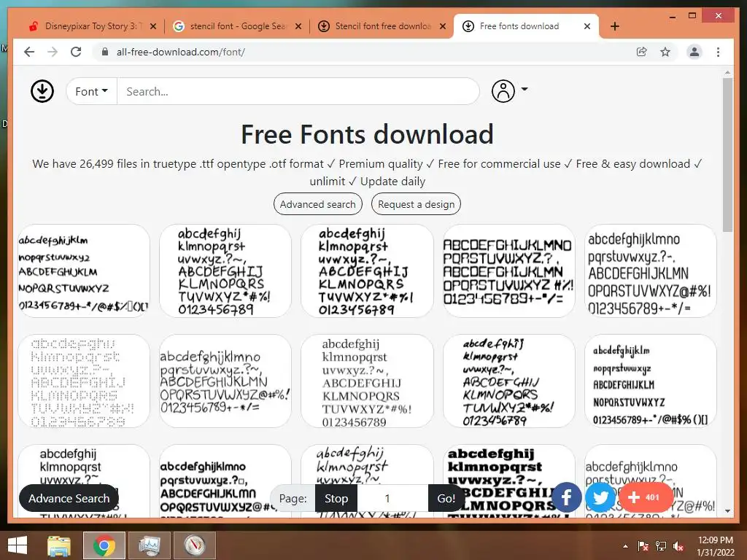
Task: Open the Advanced search button
Action: pos(318,204)
